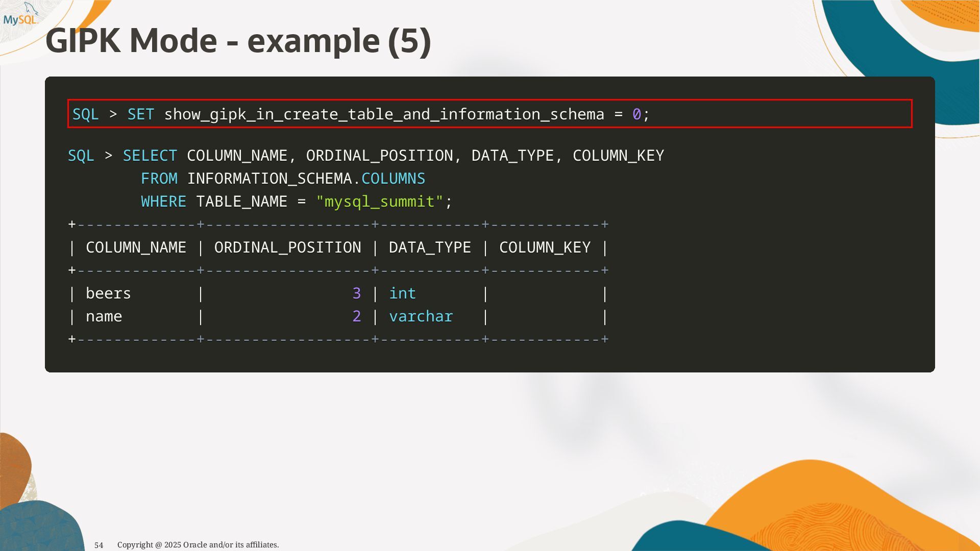Click the Oracle copyright footer text
The image size is (980, 551).
[x=198, y=545]
